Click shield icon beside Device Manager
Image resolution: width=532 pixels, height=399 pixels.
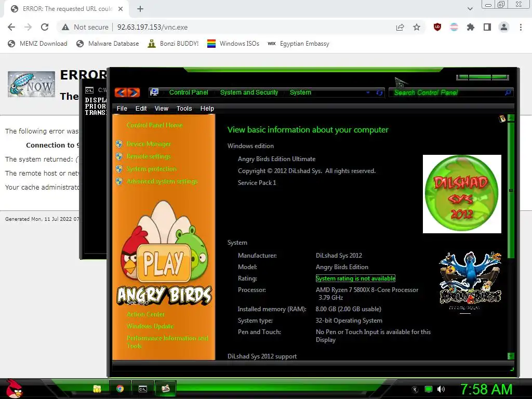pyautogui.click(x=119, y=144)
